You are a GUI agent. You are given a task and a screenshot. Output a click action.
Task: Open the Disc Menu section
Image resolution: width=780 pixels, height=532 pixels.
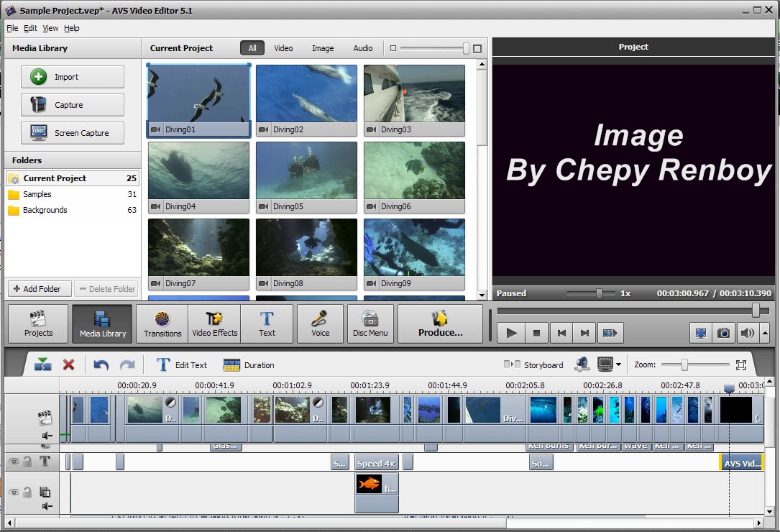click(370, 324)
